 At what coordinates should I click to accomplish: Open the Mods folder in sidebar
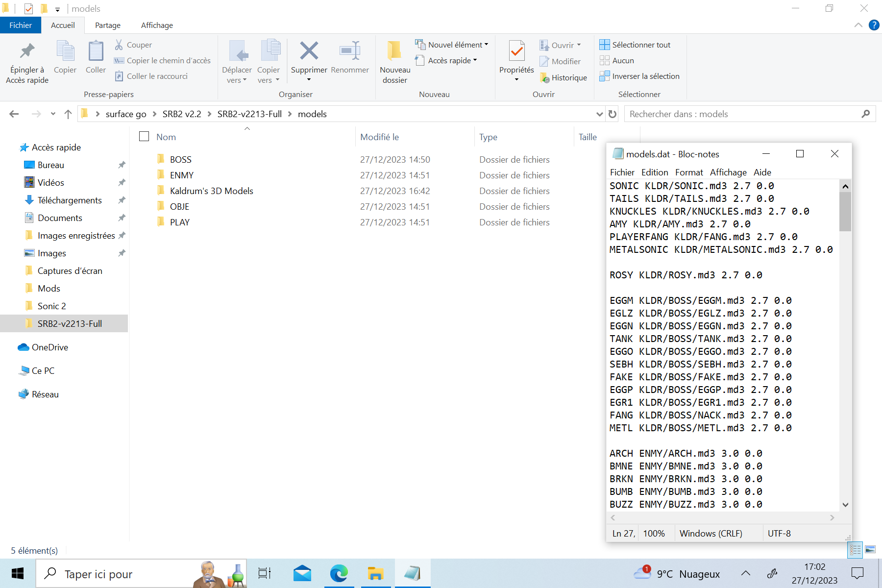(x=49, y=288)
